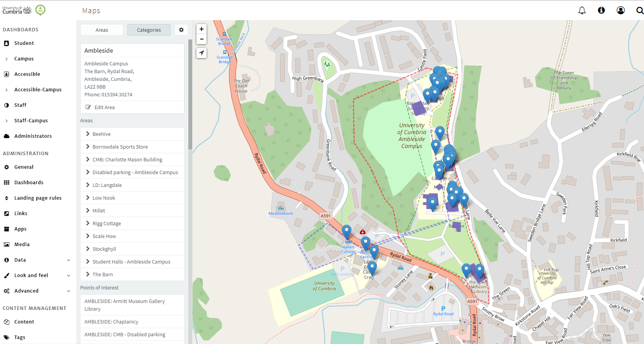Click the Meadowbank label on map
Image resolution: width=644 pixels, height=344 pixels.
[281, 214]
